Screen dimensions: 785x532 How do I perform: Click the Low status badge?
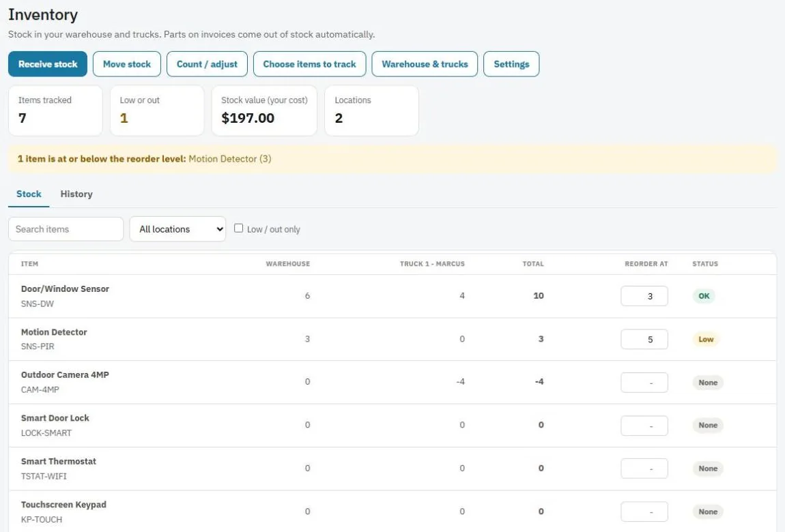(706, 340)
